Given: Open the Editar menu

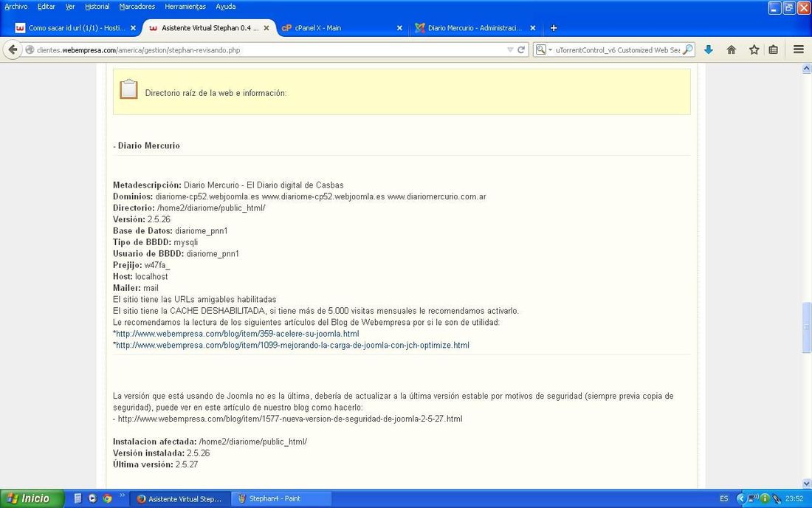Looking at the screenshot, I should click(x=46, y=7).
